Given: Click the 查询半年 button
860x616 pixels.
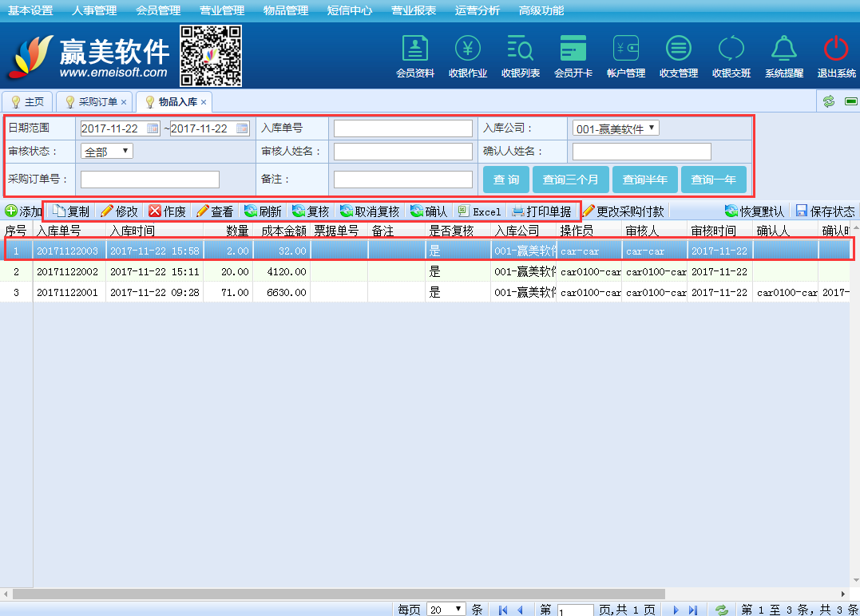Looking at the screenshot, I should [645, 180].
